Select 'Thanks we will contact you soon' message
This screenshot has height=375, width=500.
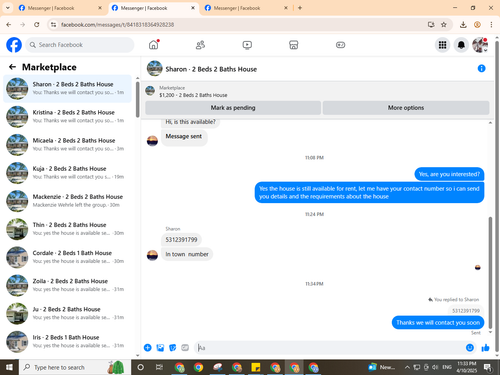(438, 323)
